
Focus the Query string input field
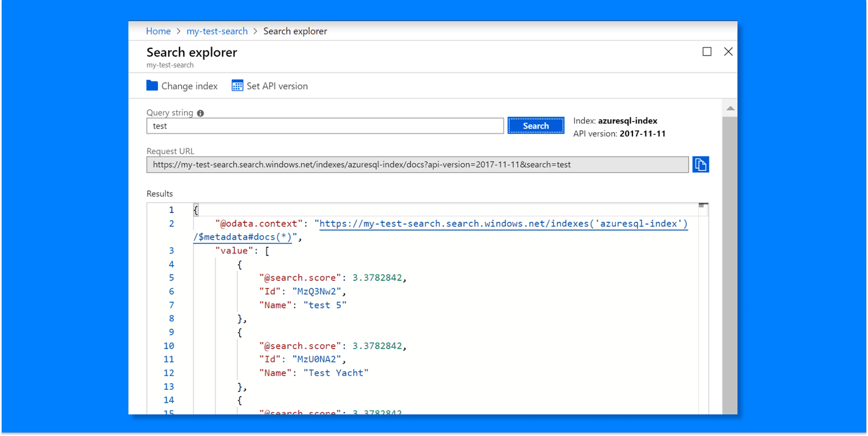pos(325,126)
